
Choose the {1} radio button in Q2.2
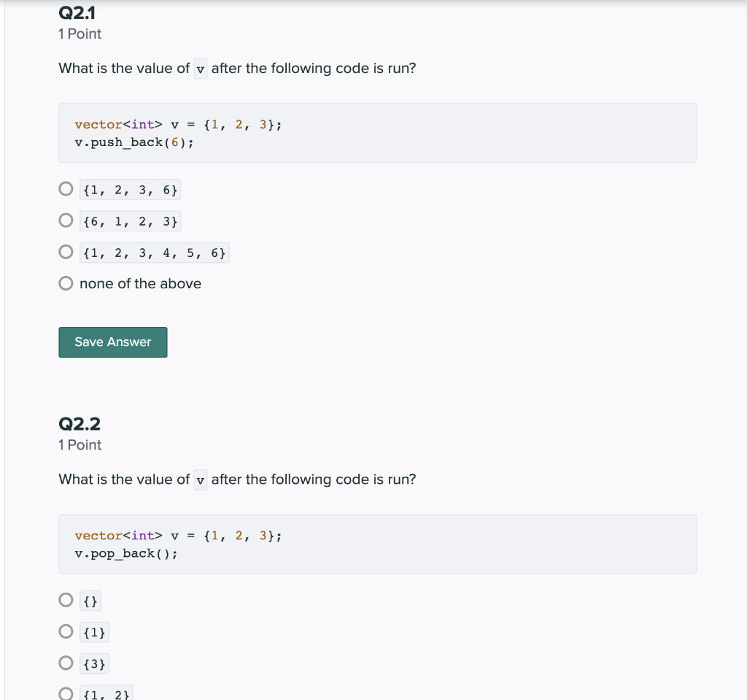[x=66, y=631]
